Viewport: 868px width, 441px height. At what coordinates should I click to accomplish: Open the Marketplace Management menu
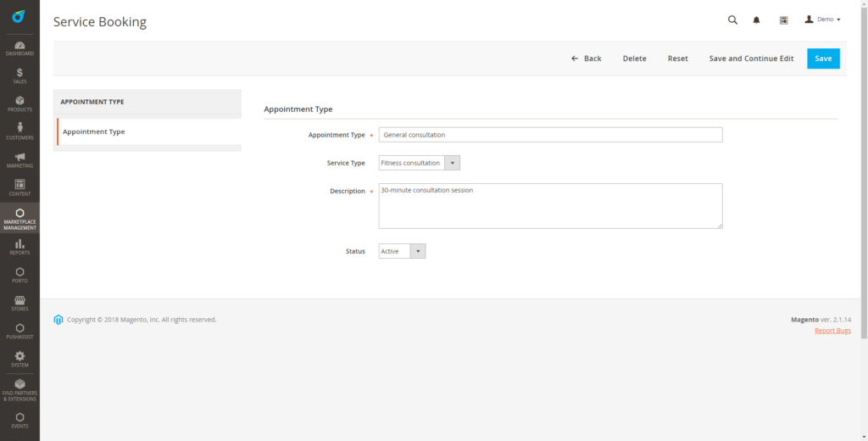pyautogui.click(x=19, y=219)
